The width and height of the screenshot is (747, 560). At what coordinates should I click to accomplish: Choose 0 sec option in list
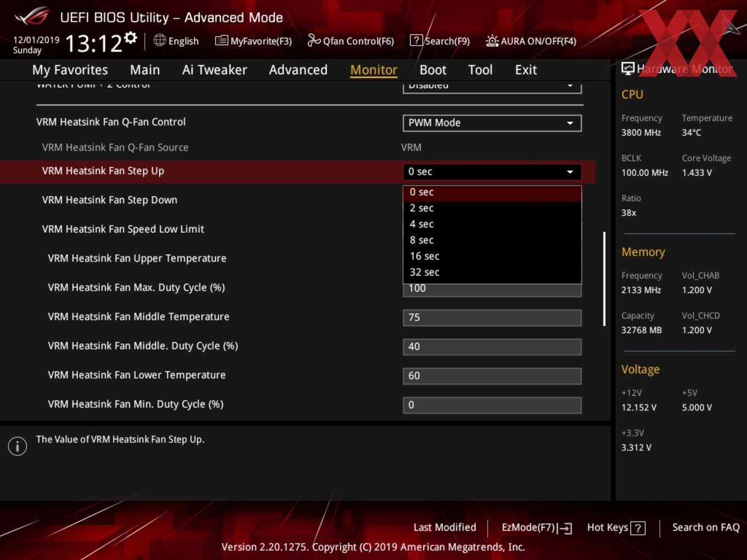pos(492,192)
